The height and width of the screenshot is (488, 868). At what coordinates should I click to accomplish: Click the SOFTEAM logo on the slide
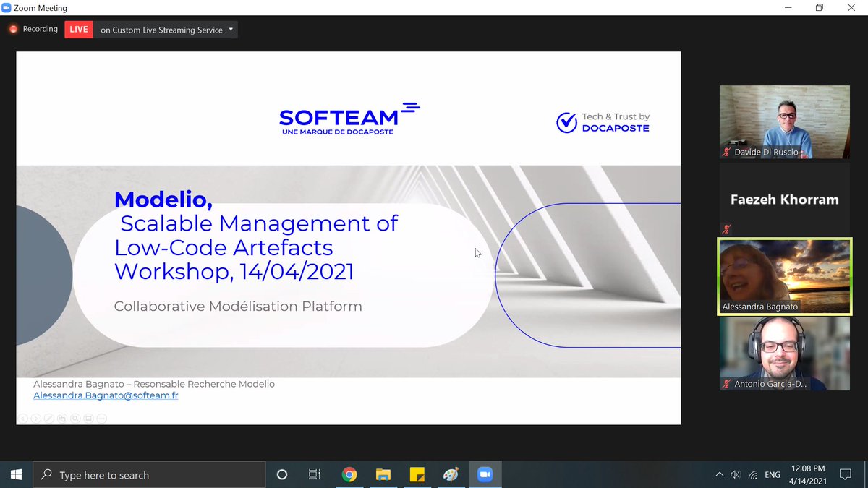tap(349, 119)
